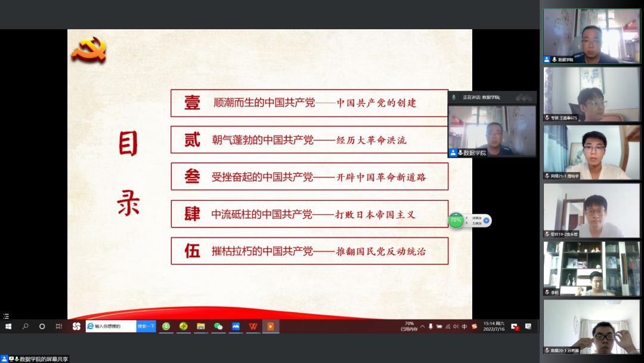Click the taskbar clock showing 15:14
The width and height of the screenshot is (644, 363).
494,327
